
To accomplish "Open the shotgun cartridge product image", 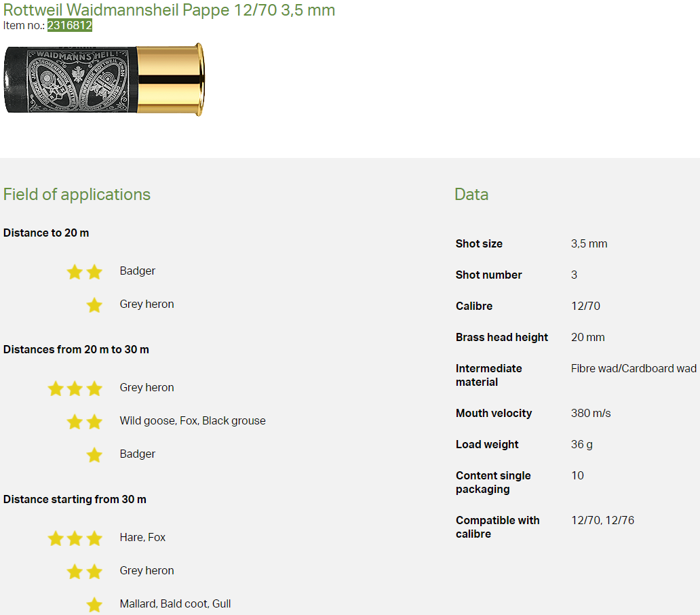I will coord(104,79).
